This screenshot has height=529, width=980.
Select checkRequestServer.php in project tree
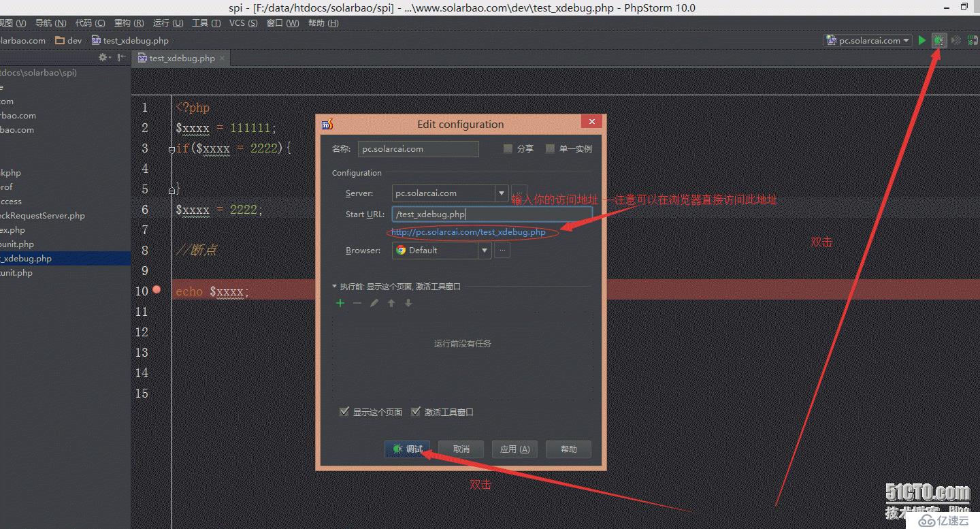click(42, 216)
